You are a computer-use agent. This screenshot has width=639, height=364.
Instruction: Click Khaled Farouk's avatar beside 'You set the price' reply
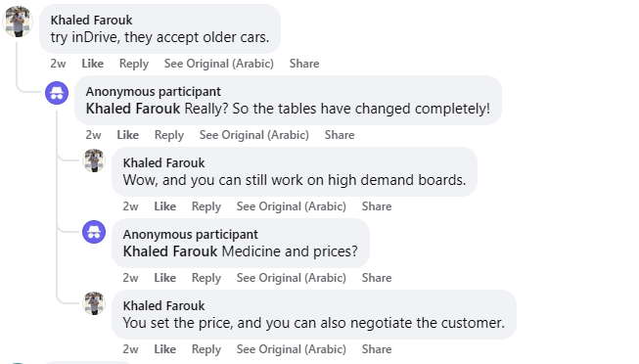[x=94, y=303]
